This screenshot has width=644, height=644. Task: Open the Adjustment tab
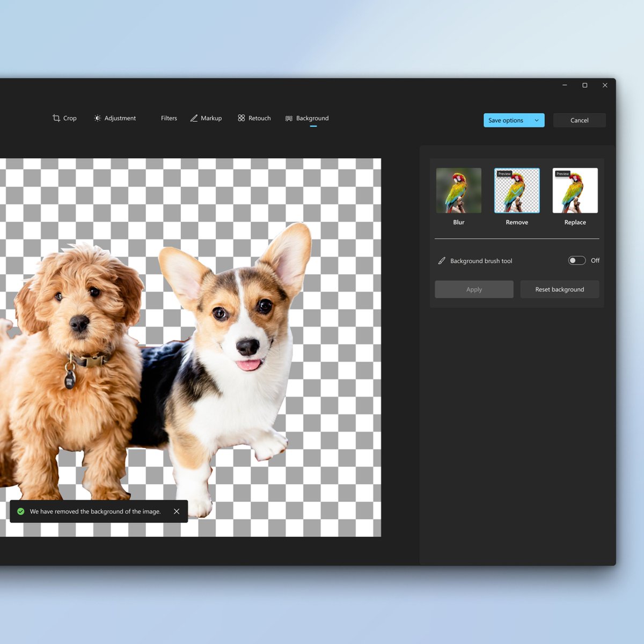pos(115,118)
